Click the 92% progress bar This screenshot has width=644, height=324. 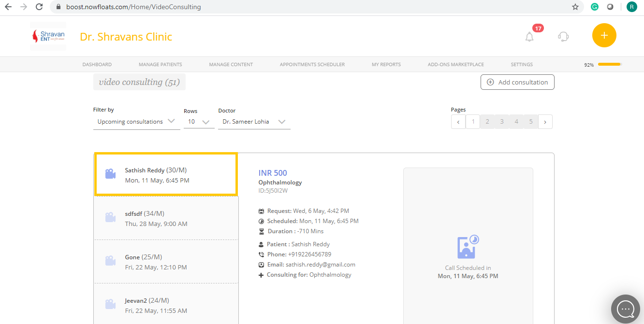609,64
